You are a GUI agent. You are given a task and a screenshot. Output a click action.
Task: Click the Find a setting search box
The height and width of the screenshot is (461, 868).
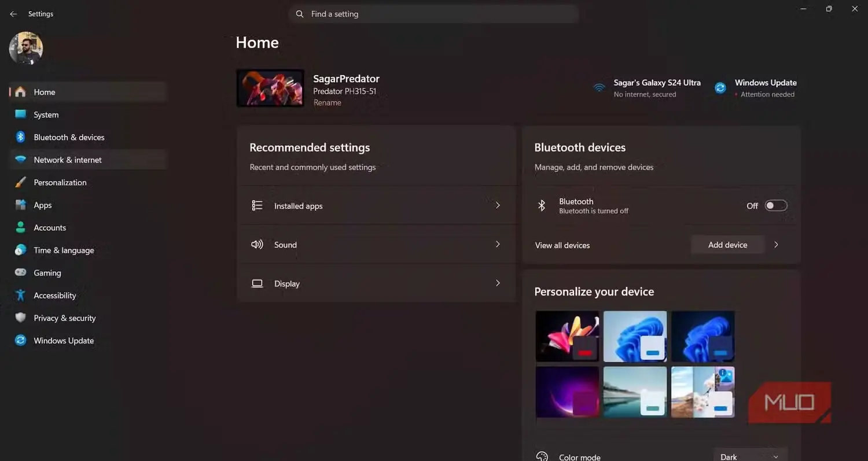point(433,14)
